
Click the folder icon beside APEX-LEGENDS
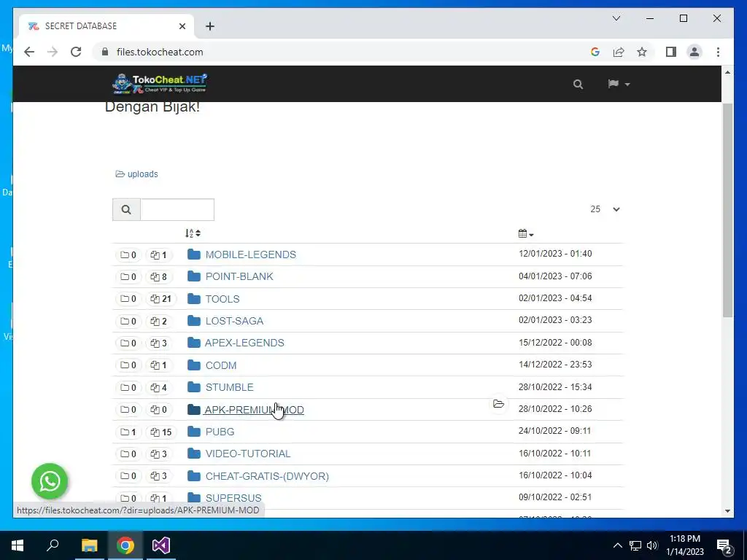(194, 343)
